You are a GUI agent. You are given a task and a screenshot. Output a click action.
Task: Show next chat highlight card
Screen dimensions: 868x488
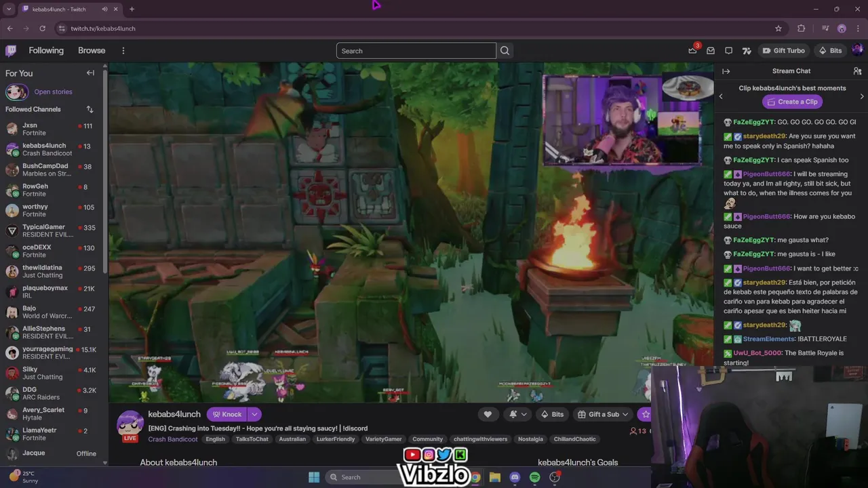862,96
